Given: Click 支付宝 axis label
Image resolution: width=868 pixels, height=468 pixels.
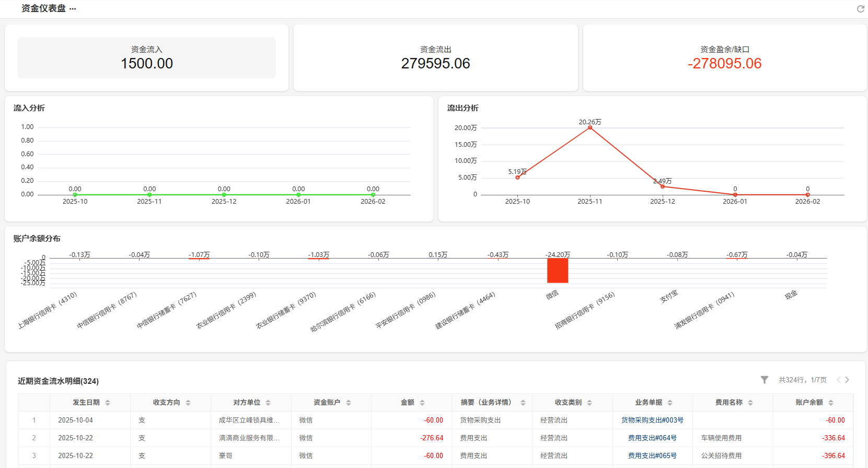Looking at the screenshot, I should tap(669, 297).
